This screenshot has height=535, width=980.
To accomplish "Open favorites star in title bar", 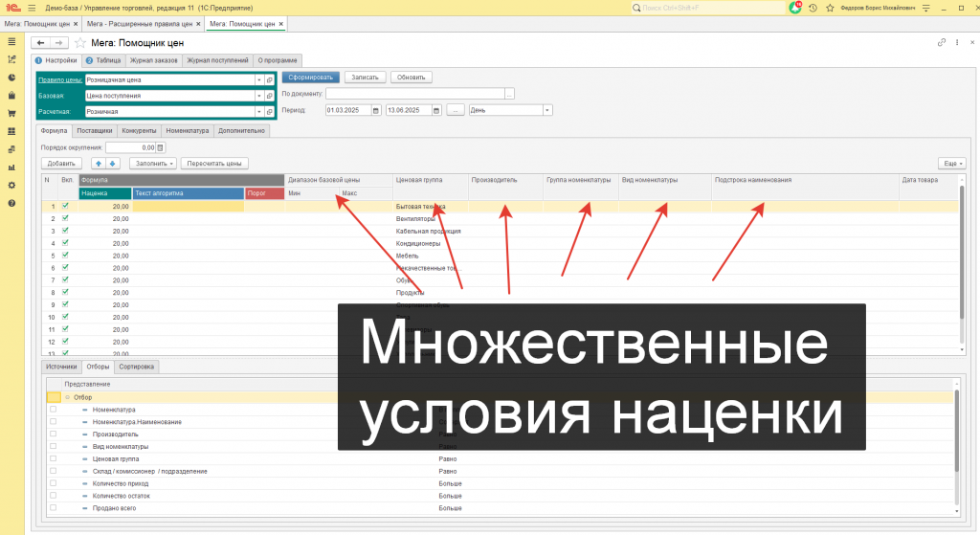I will 830,8.
